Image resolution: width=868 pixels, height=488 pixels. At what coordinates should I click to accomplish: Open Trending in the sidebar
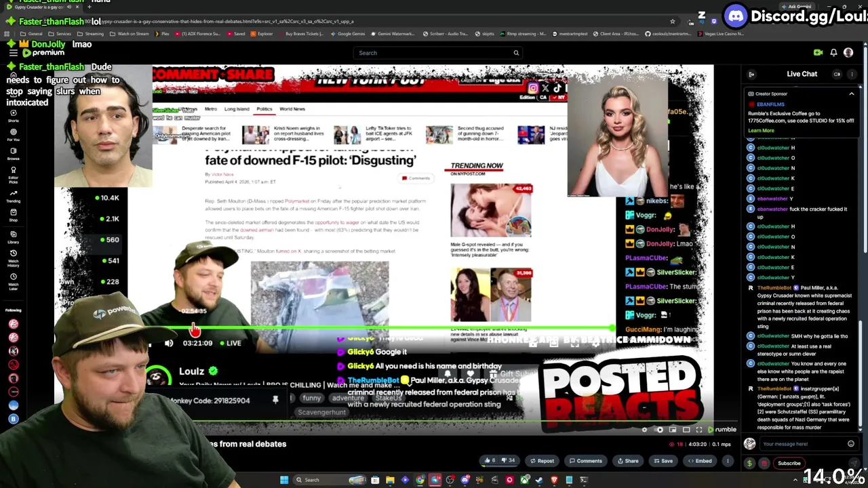[13, 197]
